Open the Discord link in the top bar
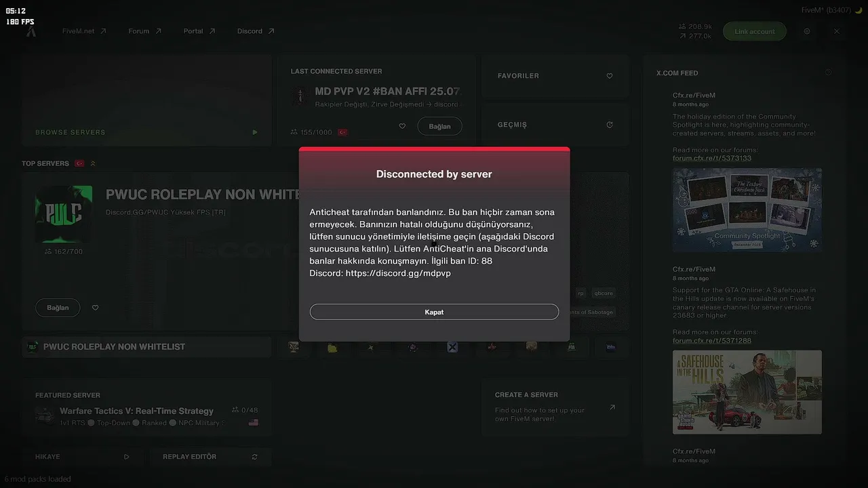 coord(256,31)
